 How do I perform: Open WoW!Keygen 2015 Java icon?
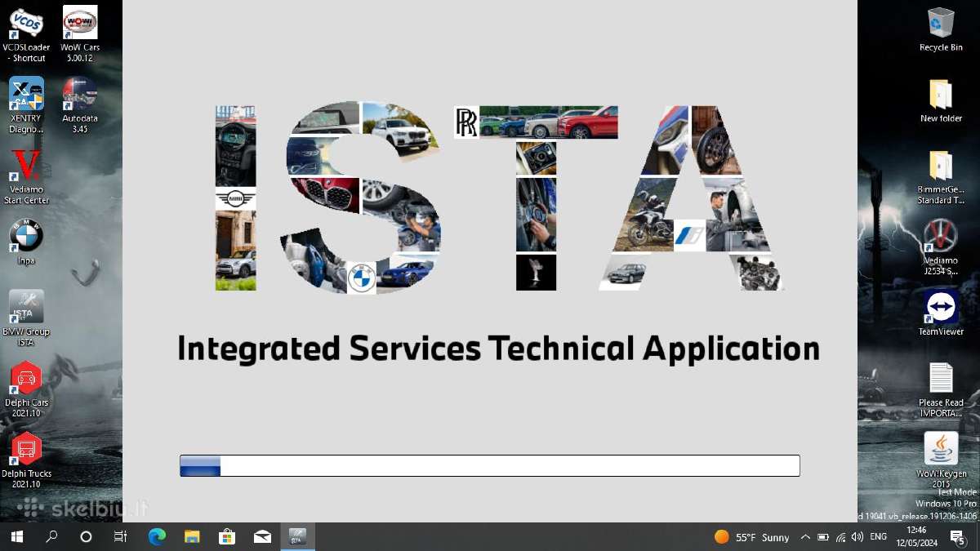(941, 460)
